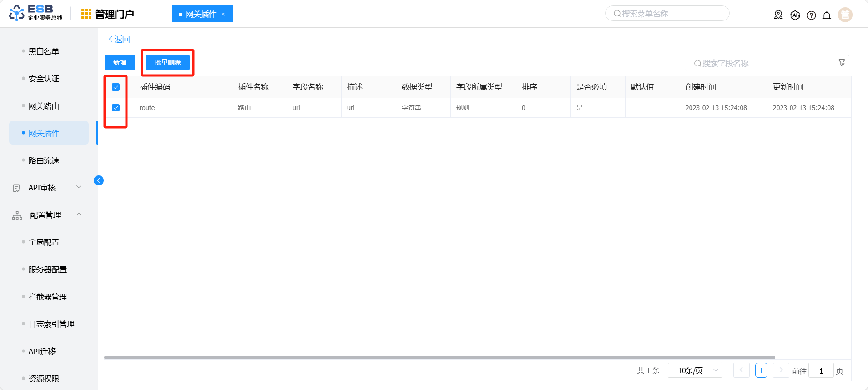Collapse the 配置管理 menu

79,215
